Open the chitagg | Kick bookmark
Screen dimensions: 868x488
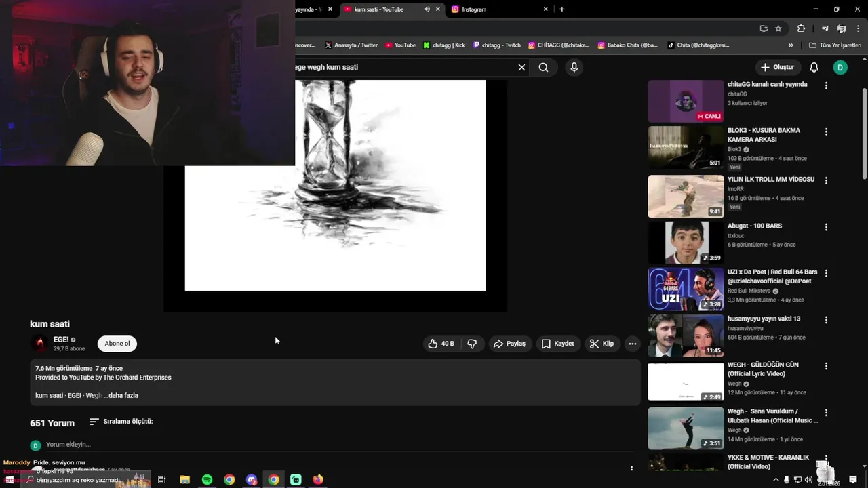[x=444, y=45]
